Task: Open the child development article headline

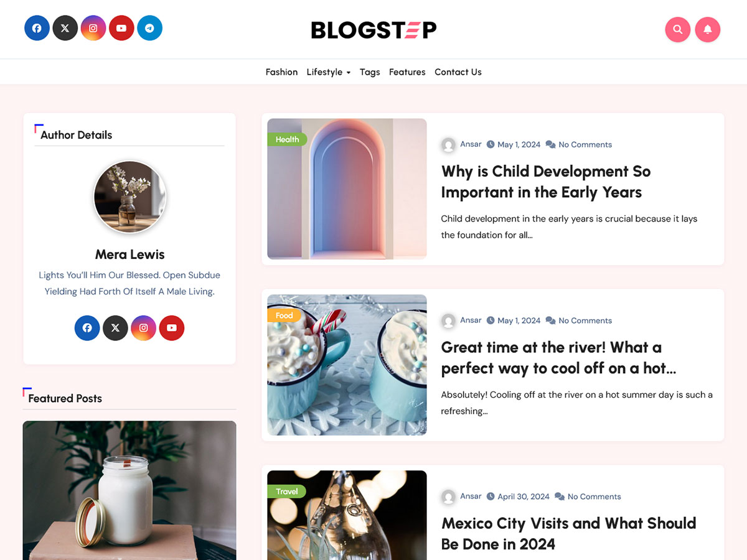Action: pos(546,182)
